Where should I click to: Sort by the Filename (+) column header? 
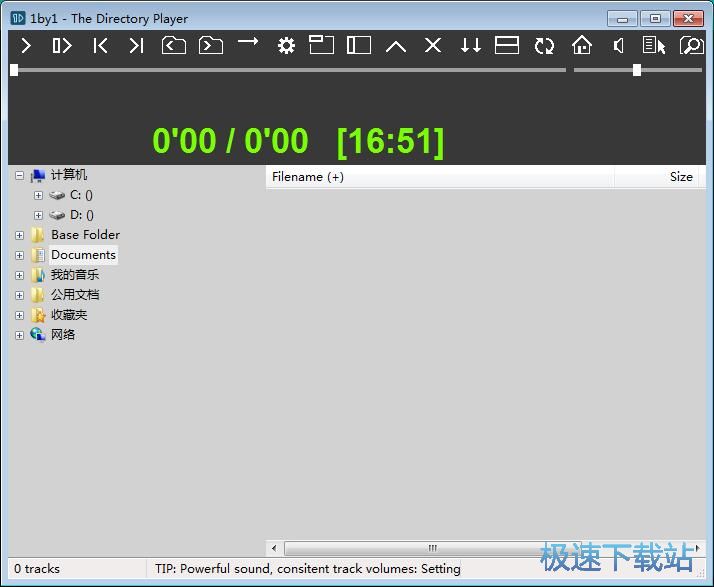[440, 177]
